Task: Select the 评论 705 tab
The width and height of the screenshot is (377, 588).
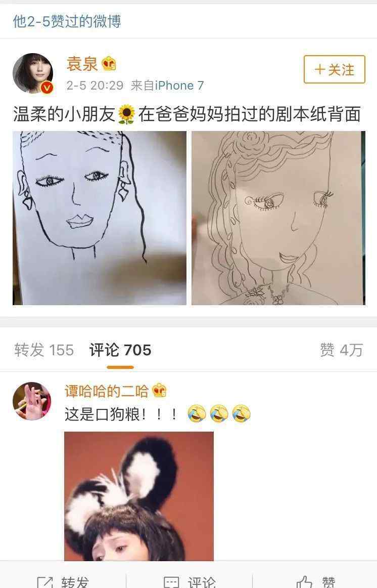Action: [x=120, y=350]
